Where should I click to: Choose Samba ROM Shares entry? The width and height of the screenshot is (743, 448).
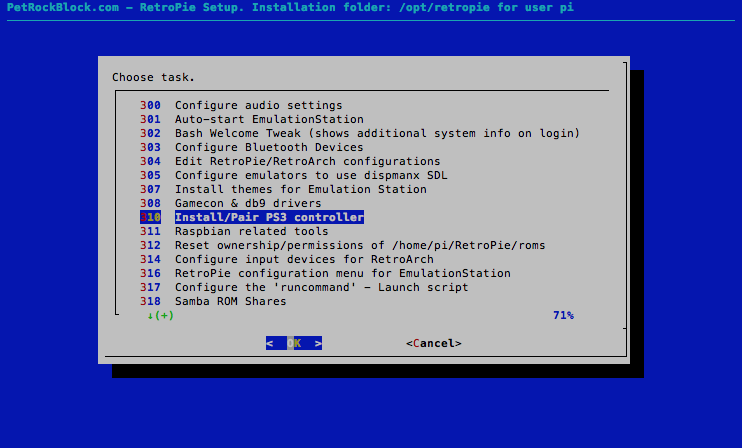(231, 301)
